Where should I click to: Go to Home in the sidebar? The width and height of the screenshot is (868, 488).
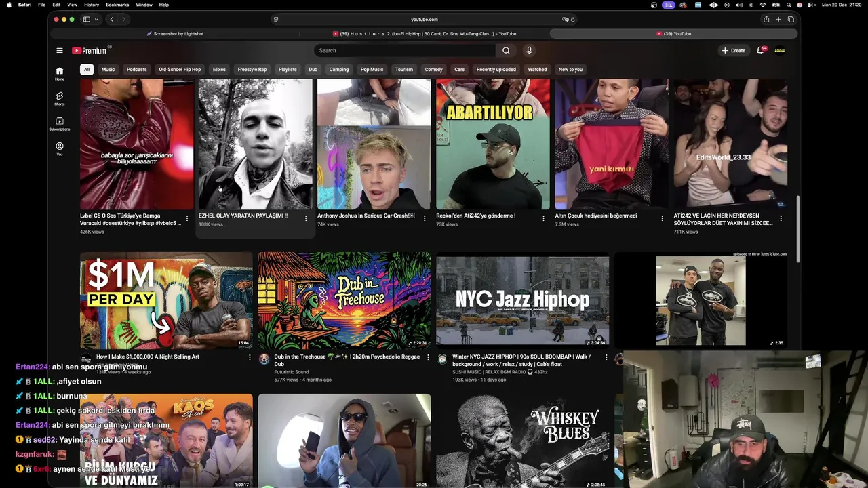click(60, 73)
